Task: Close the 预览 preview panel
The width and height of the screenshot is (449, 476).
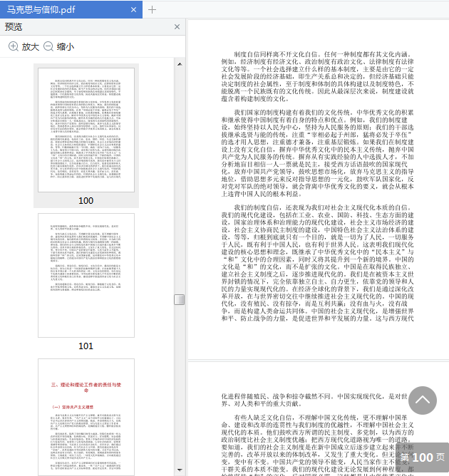Action: (x=177, y=26)
